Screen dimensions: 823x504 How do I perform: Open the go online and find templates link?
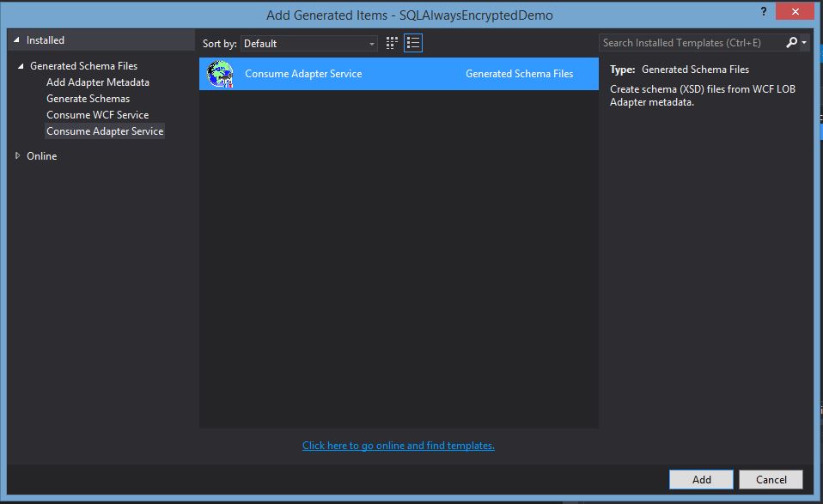coord(399,446)
